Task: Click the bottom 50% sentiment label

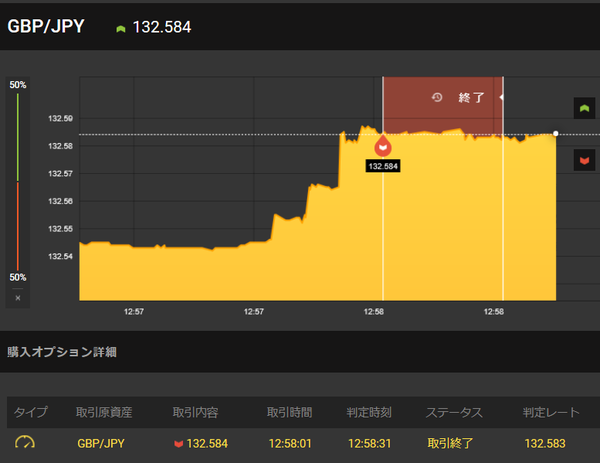Action: [18, 277]
